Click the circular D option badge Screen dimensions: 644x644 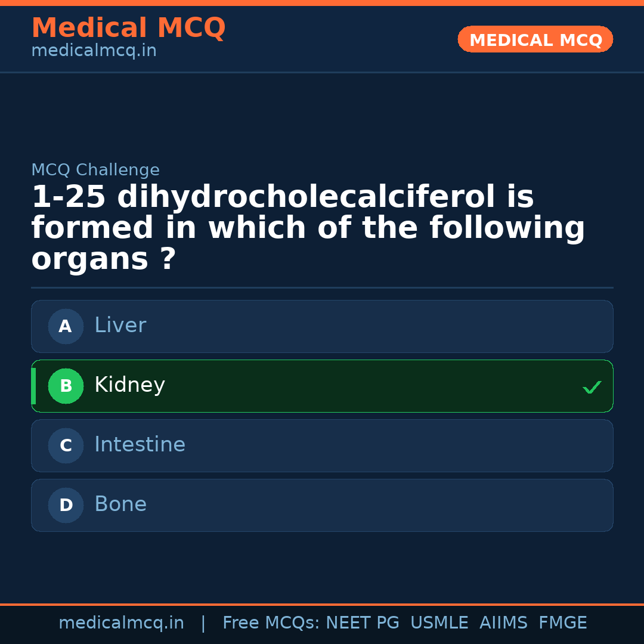click(x=66, y=505)
